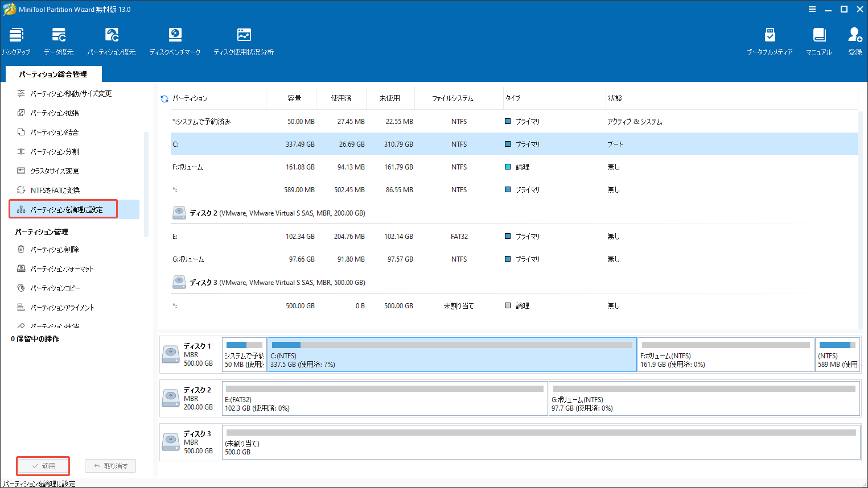Image resolution: width=868 pixels, height=488 pixels.
Task: Refresh the partition list icon
Action: (x=164, y=99)
